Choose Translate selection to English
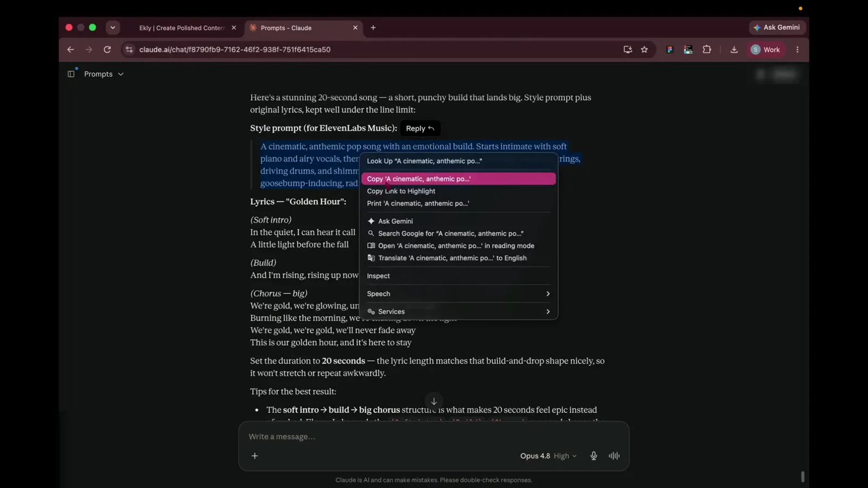This screenshot has width=868, height=488. tap(458, 258)
